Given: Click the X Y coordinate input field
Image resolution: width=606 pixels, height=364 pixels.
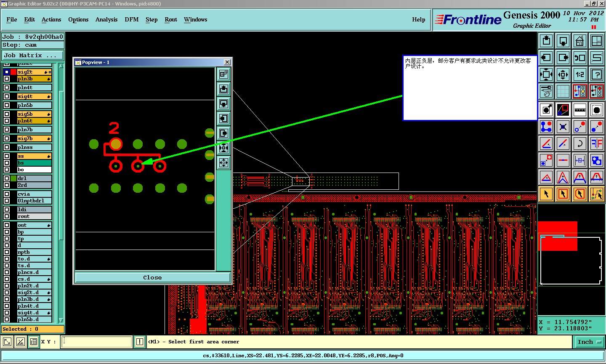Looking at the screenshot, I should [97, 342].
